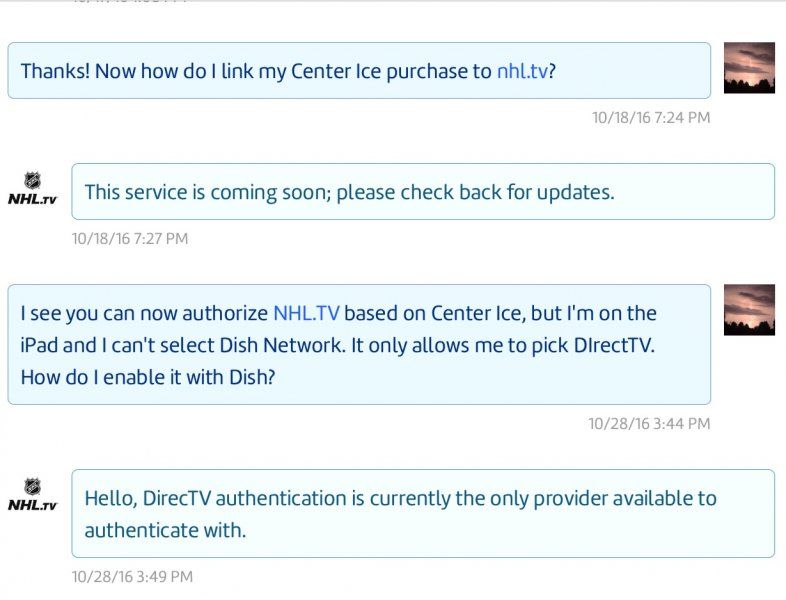Viewport: 786px width, 600px height.
Task: Tap NHL.tv wordmark next to DirecTV authentication reply
Action: point(33,505)
